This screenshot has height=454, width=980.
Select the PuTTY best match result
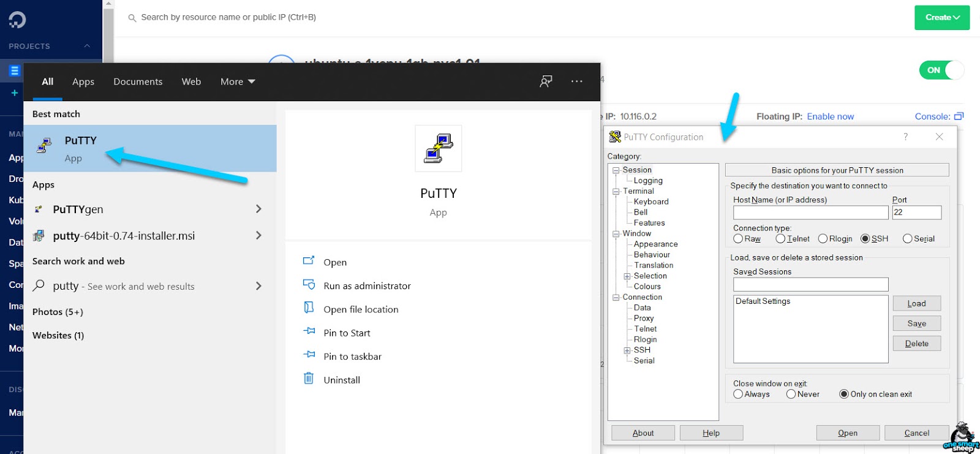click(x=150, y=149)
